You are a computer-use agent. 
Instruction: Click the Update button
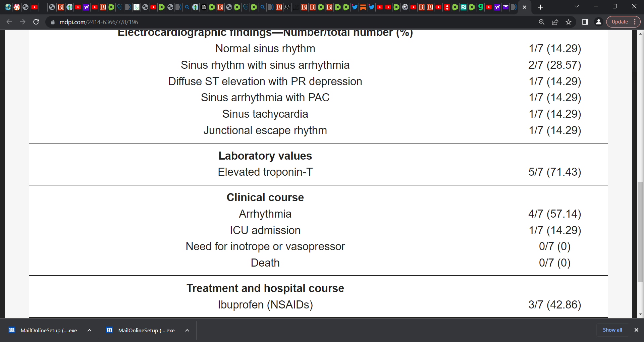pyautogui.click(x=620, y=22)
